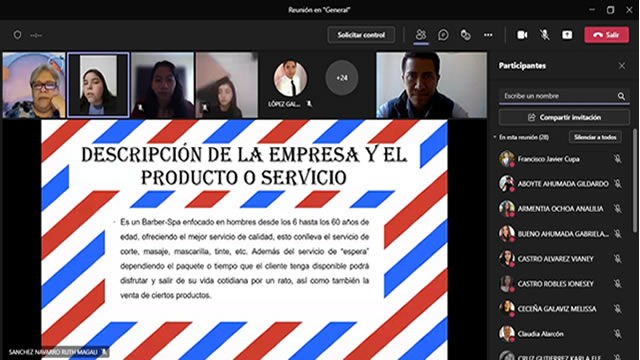Image resolution: width=640 pixels, height=360 pixels.
Task: Close the Participantes panel
Action: click(622, 66)
